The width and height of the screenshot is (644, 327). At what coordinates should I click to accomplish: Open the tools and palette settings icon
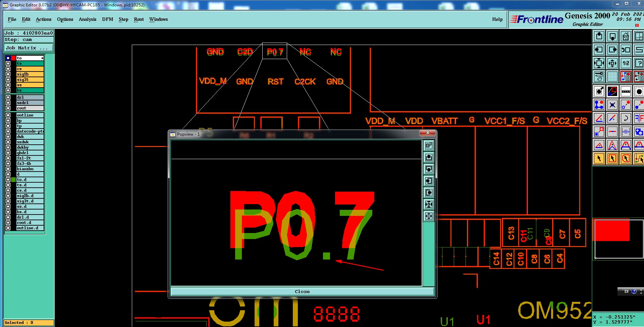[x=599, y=77]
